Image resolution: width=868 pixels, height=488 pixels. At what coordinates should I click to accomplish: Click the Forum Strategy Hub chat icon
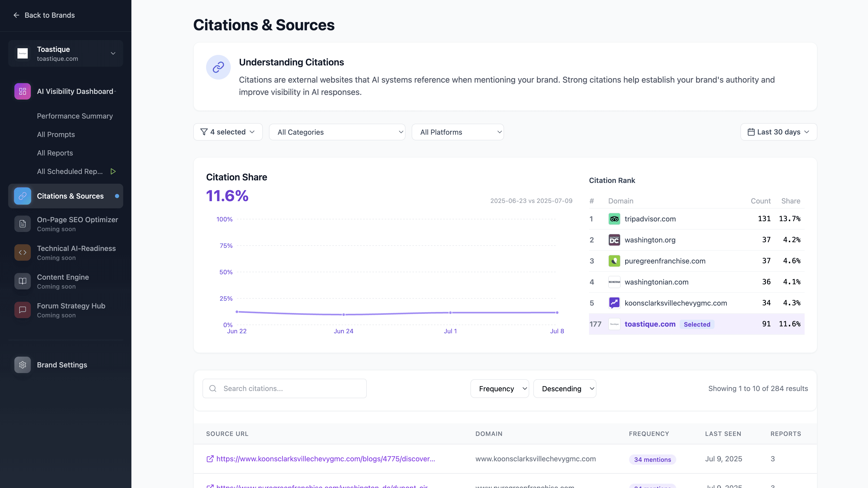[x=23, y=310]
